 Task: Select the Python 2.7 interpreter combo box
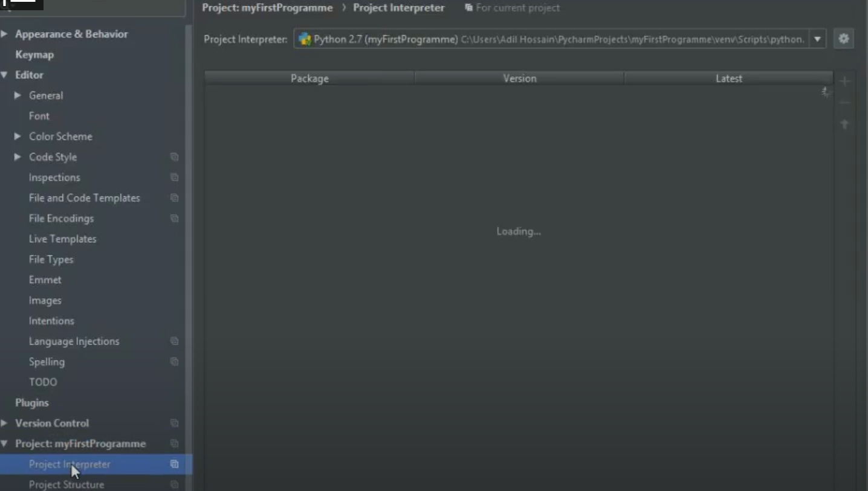560,39
